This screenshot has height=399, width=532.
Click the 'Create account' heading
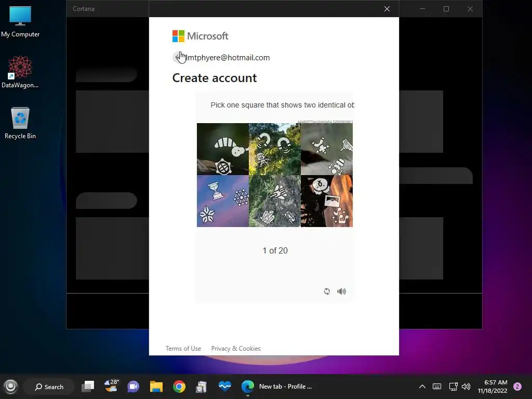coord(215,78)
